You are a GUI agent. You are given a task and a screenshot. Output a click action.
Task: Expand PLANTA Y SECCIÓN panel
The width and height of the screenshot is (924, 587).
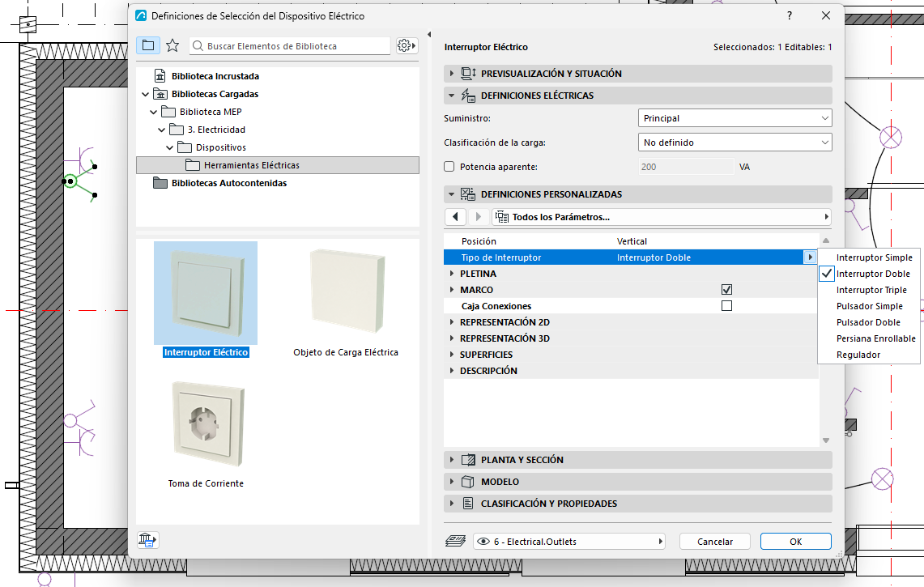pos(637,460)
